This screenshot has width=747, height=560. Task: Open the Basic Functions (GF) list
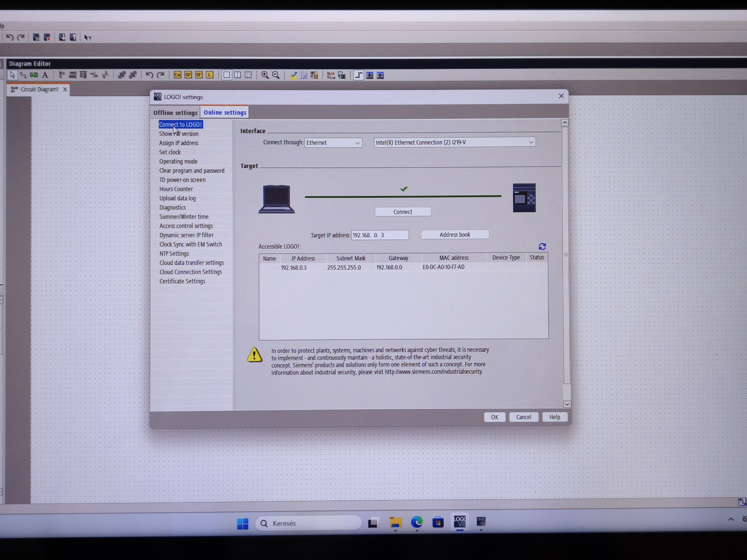tap(188, 75)
